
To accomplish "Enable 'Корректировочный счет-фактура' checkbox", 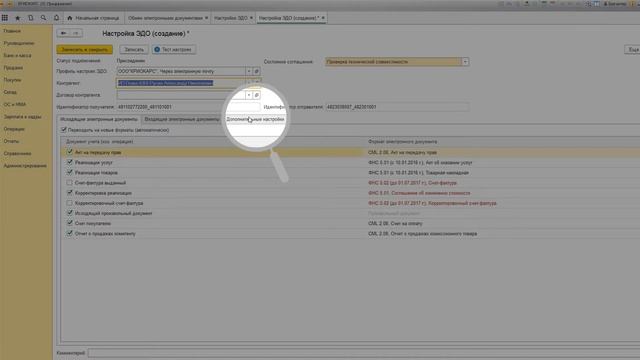I will [69, 203].
